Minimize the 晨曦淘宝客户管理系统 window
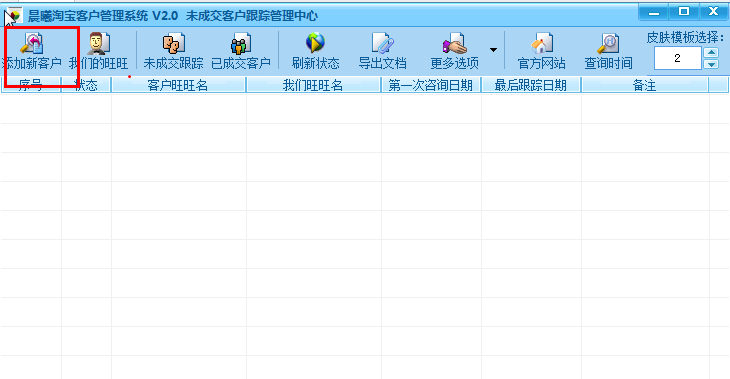Screen dimensions: 730x379 click(654, 12)
